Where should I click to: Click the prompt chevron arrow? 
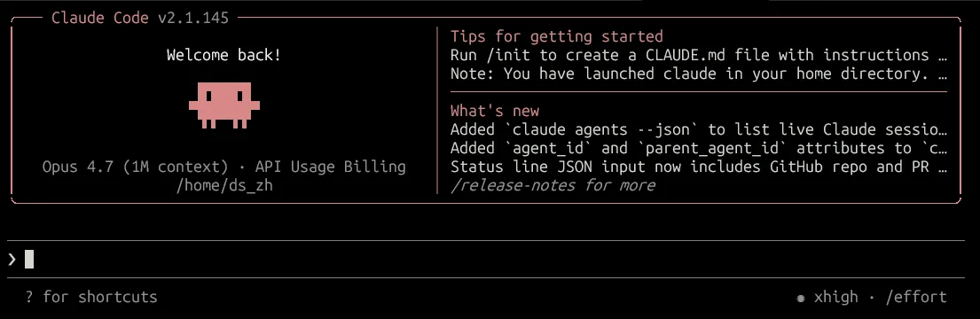coord(12,259)
